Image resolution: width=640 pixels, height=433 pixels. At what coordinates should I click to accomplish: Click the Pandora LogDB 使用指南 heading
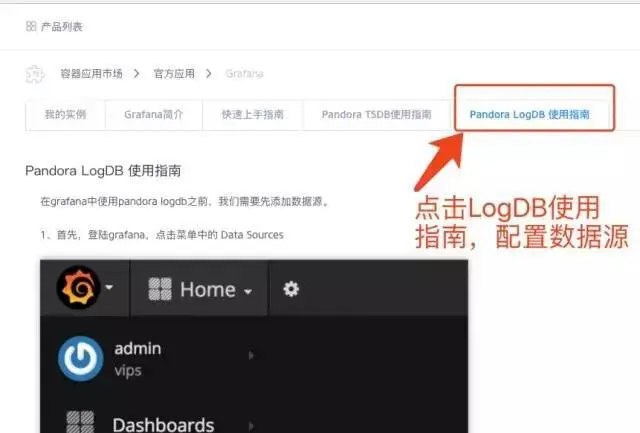tap(103, 171)
